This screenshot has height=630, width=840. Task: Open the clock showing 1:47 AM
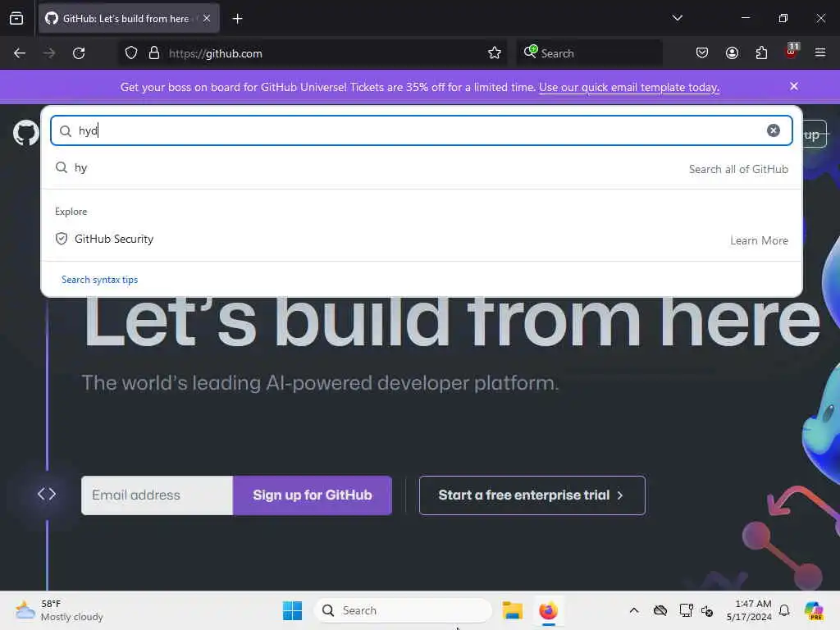748,610
